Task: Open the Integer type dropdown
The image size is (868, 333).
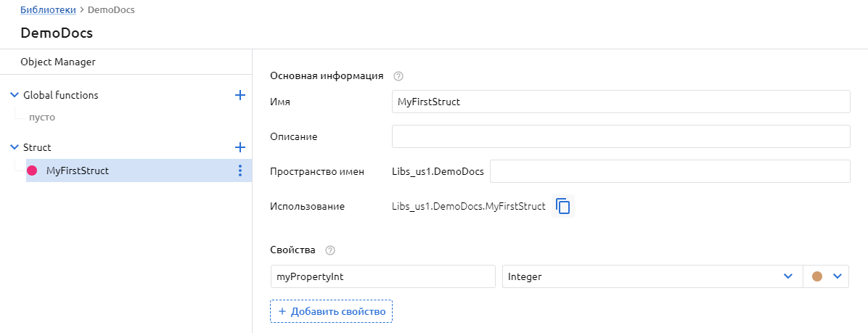Action: (x=787, y=276)
